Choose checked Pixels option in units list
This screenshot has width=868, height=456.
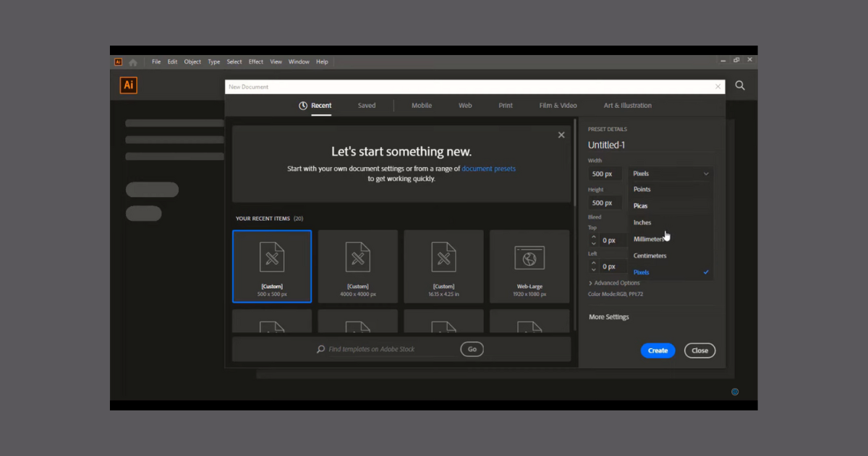tap(671, 273)
